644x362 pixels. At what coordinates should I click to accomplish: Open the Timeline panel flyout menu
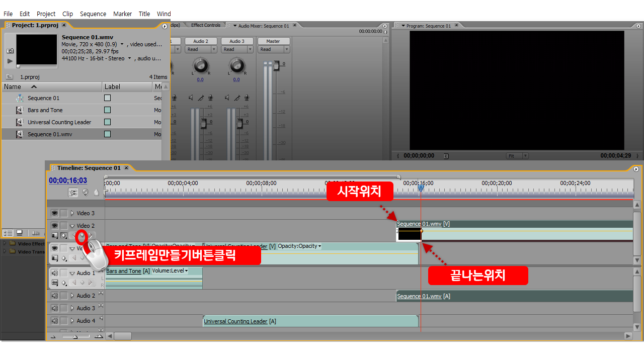636,169
